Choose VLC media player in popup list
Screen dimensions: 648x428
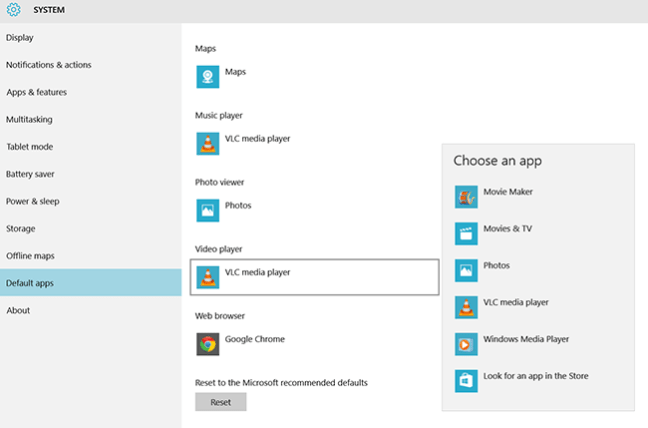coord(515,302)
